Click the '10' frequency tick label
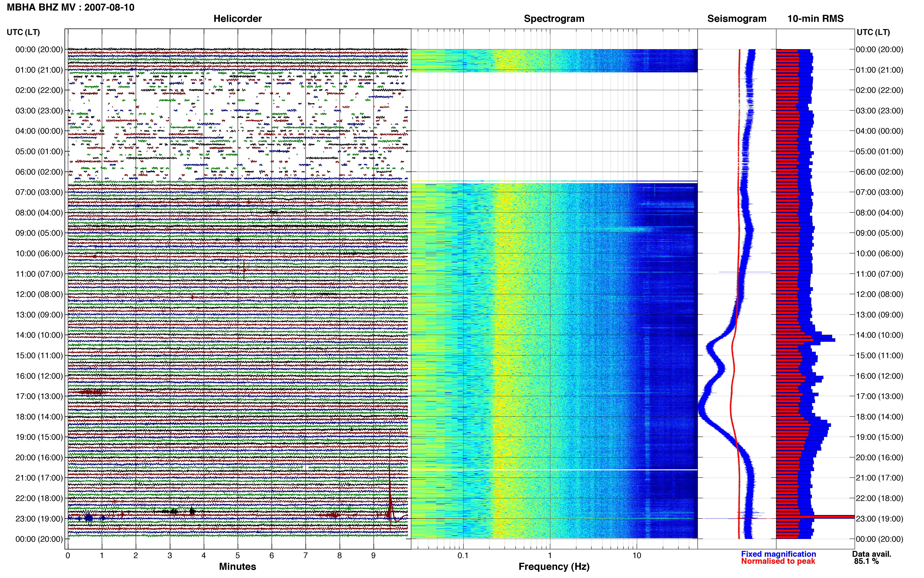Screen dimensions: 924x578 pos(637,556)
